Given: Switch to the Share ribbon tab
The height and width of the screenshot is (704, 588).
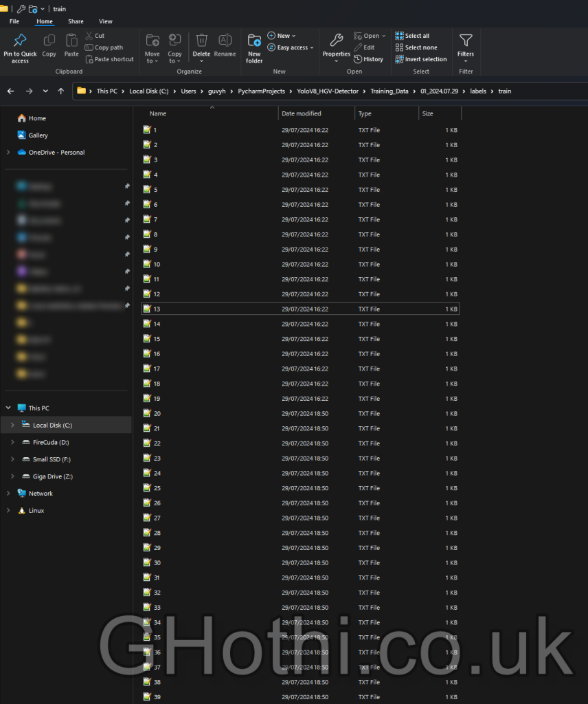Looking at the screenshot, I should 76,21.
